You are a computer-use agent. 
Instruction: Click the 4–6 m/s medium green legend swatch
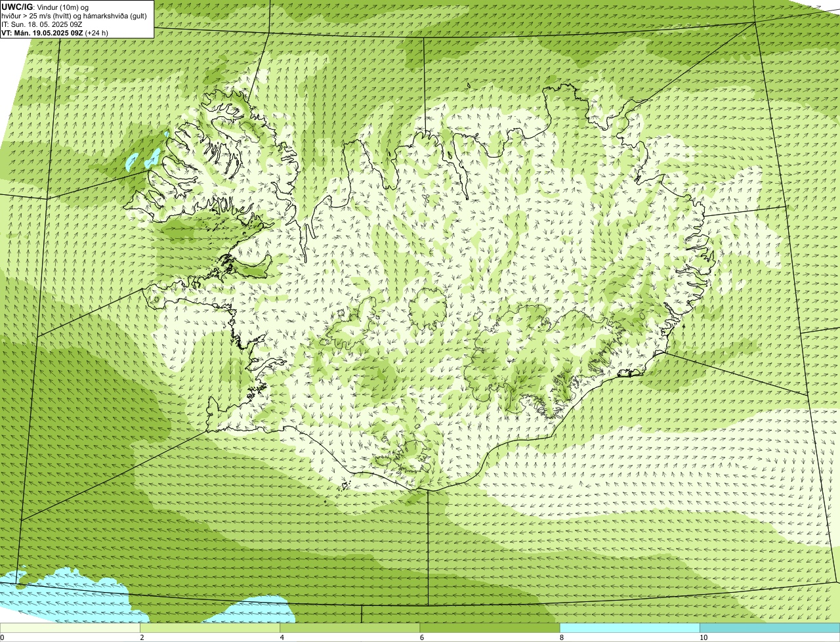click(x=350, y=628)
